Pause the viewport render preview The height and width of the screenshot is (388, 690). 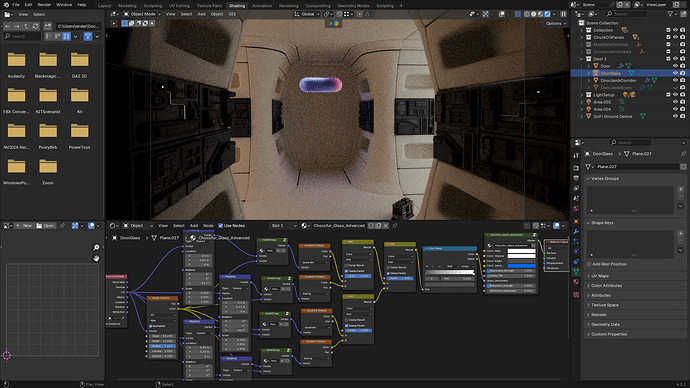click(563, 14)
